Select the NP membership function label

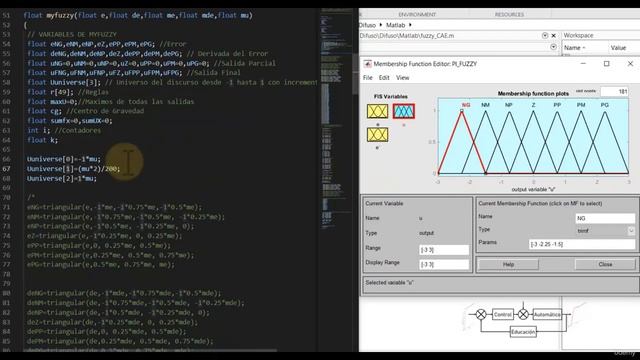(509, 105)
